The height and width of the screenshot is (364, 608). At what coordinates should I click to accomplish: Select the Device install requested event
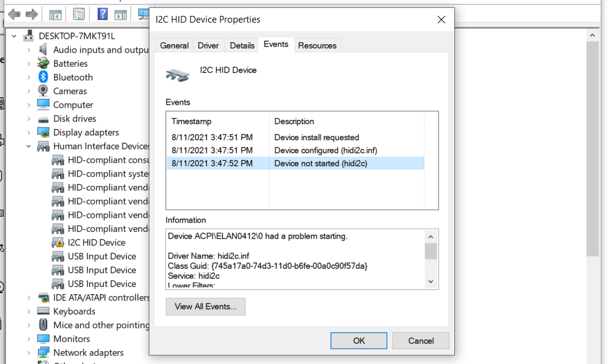[296, 138]
